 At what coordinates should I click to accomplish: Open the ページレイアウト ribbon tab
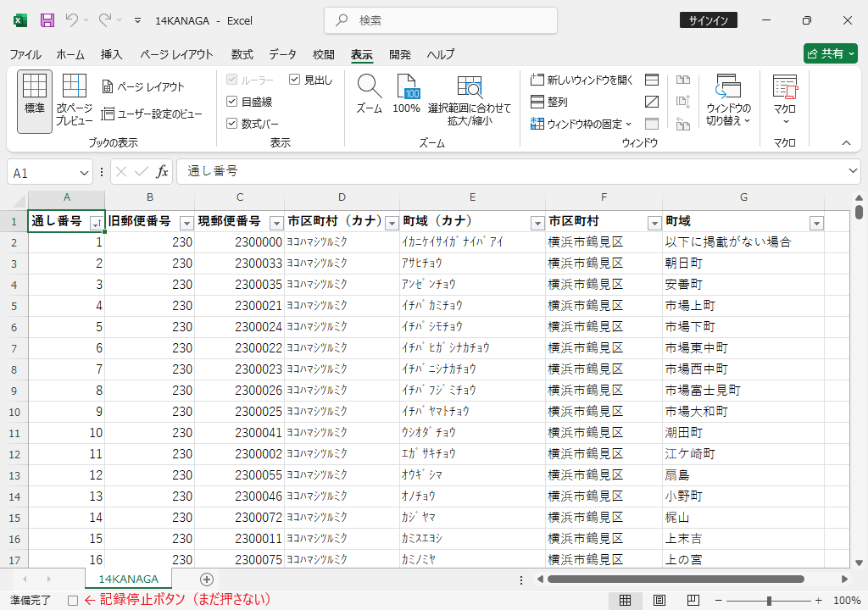click(176, 54)
